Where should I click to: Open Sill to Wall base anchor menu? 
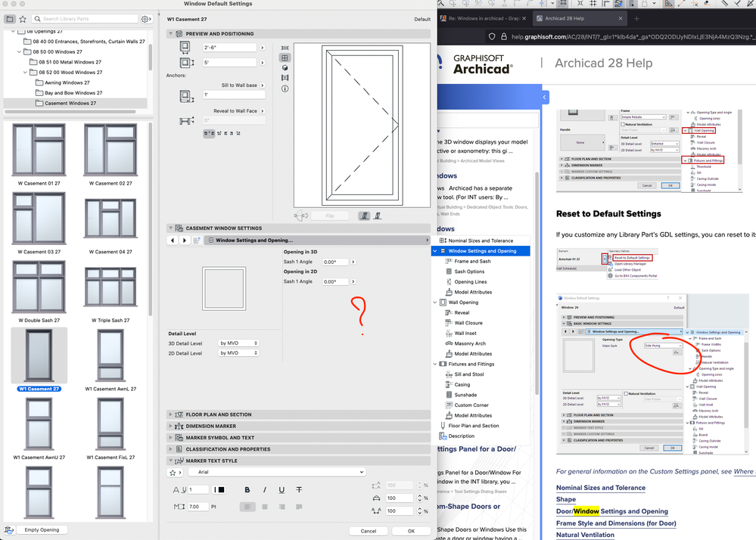[x=263, y=85]
